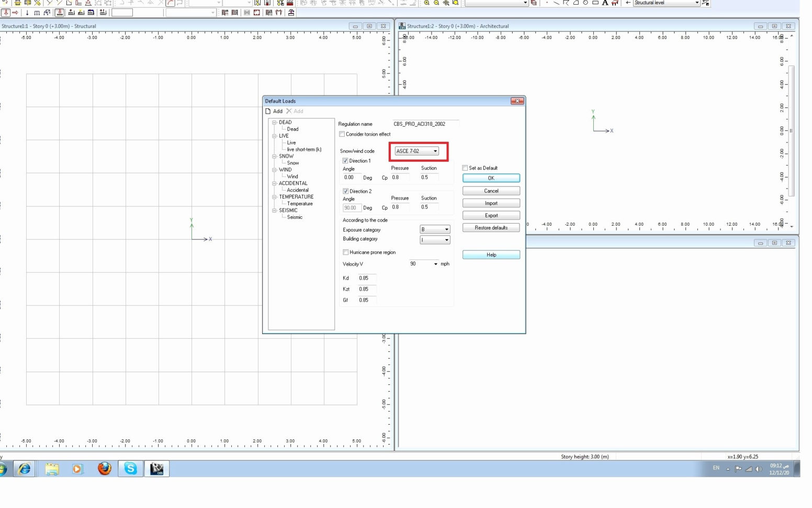Viewport: 812px width, 508px height.
Task: Click the zoom window tool
Action: pyautogui.click(x=455, y=3)
